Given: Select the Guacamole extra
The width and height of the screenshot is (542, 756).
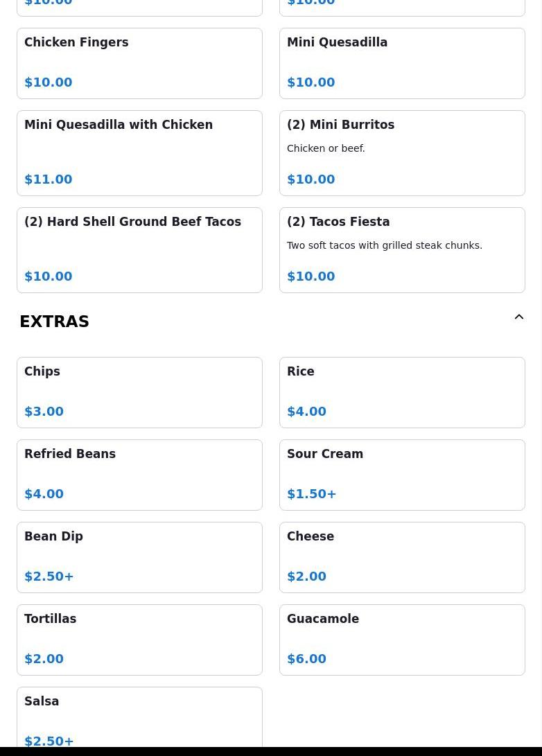Looking at the screenshot, I should click(402, 640).
